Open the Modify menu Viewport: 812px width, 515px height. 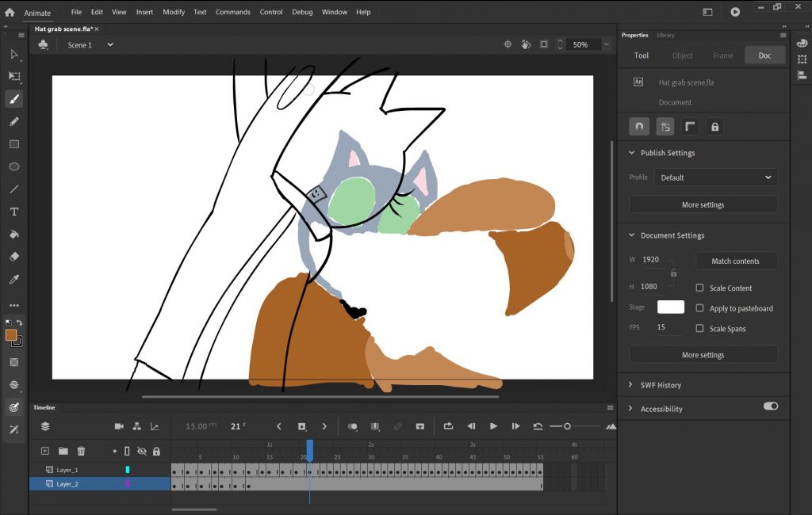(174, 12)
